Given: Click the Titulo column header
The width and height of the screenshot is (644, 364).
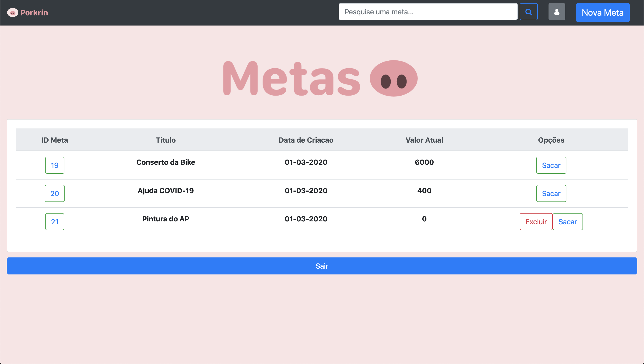Looking at the screenshot, I should 165,140.
